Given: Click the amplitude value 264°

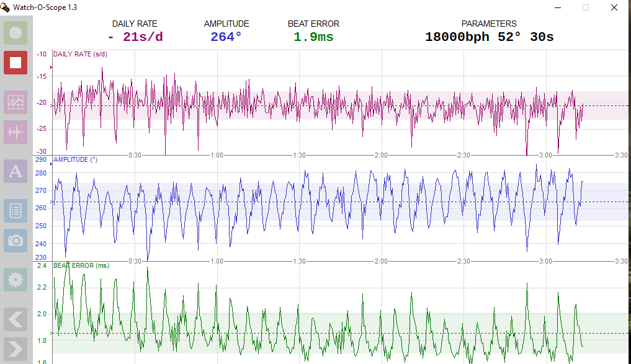Looking at the screenshot, I should coord(226,37).
